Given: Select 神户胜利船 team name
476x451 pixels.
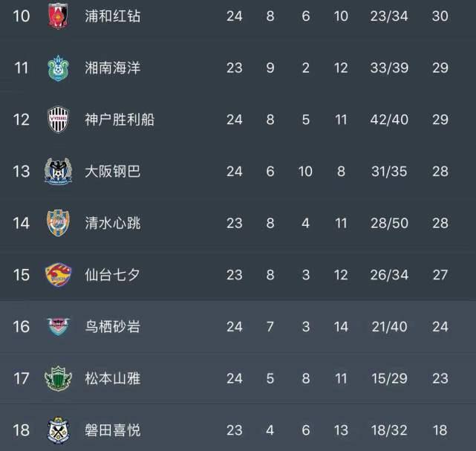Looking at the screenshot, I should tap(120, 120).
